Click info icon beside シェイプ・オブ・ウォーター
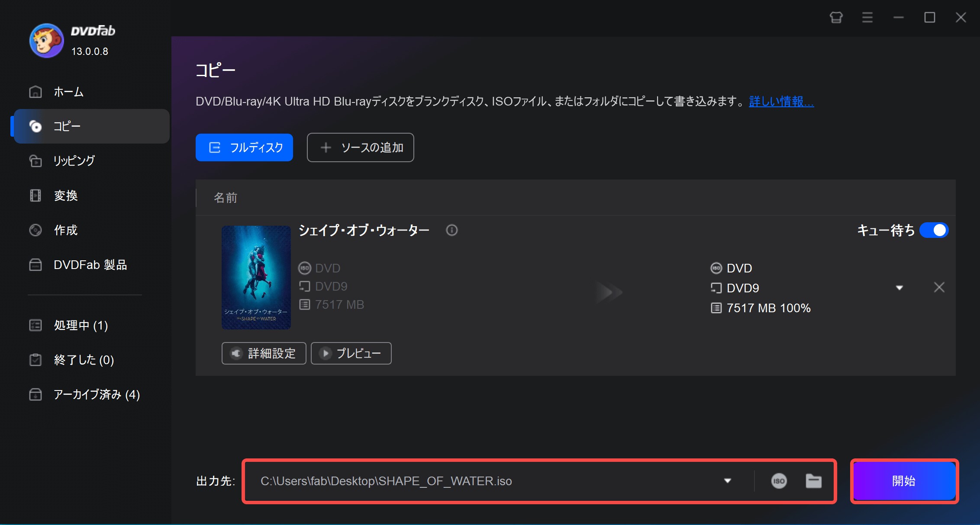The image size is (980, 525). pyautogui.click(x=451, y=230)
